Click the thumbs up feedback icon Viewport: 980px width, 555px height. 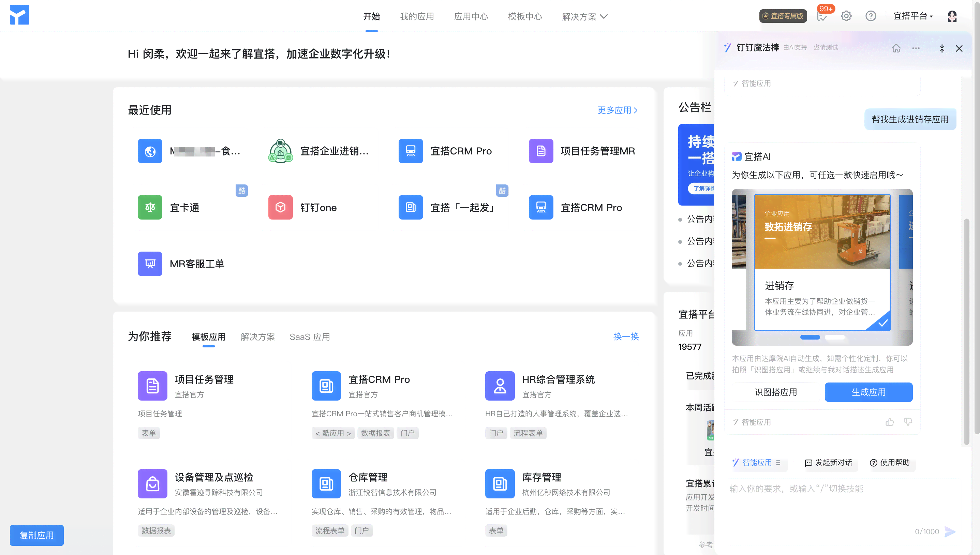pos(889,422)
